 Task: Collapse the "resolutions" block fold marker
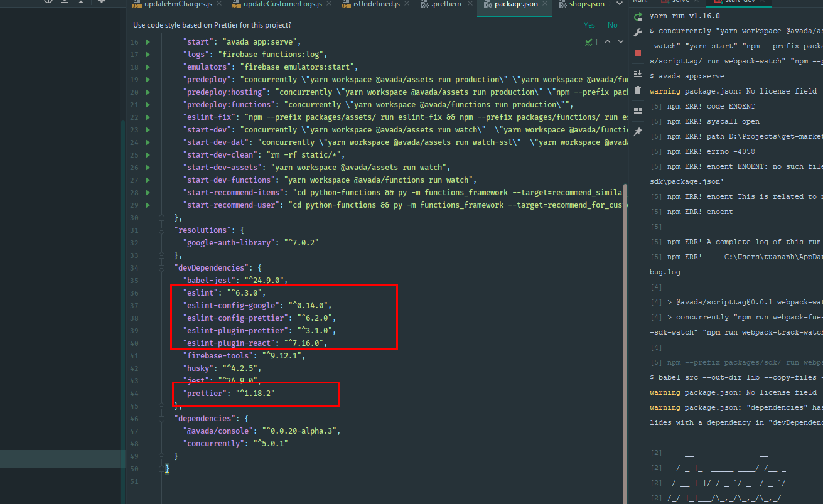point(161,230)
